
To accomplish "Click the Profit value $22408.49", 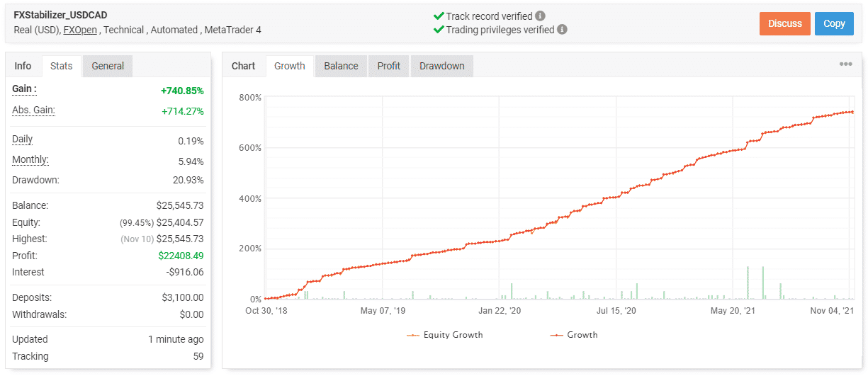I will (180, 256).
